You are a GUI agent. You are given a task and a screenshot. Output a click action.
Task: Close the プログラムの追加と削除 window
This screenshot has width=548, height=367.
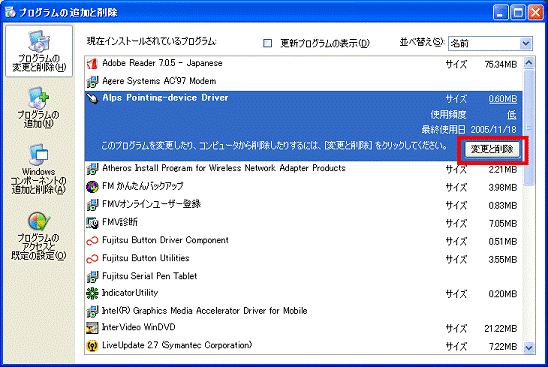click(x=535, y=13)
